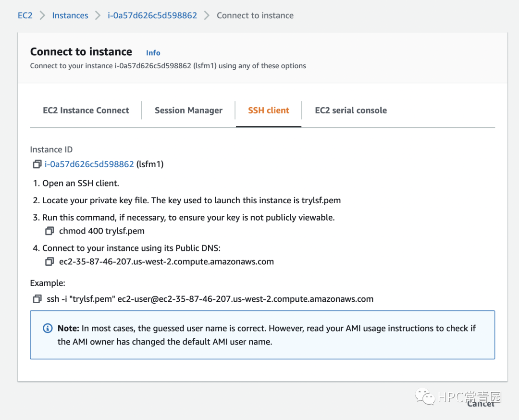
Task: Copy the example ssh command
Action: click(x=37, y=299)
